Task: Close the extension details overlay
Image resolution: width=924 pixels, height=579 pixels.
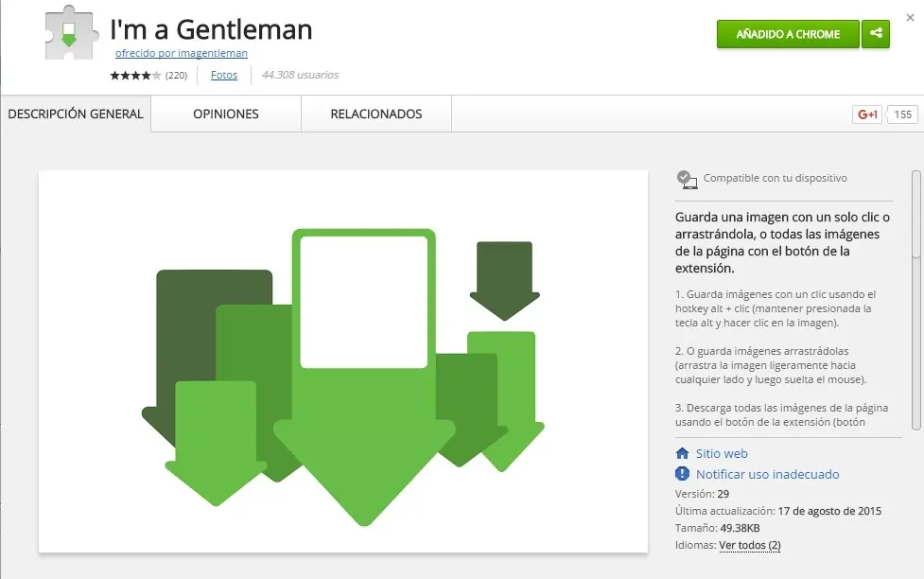Action: [910, 18]
